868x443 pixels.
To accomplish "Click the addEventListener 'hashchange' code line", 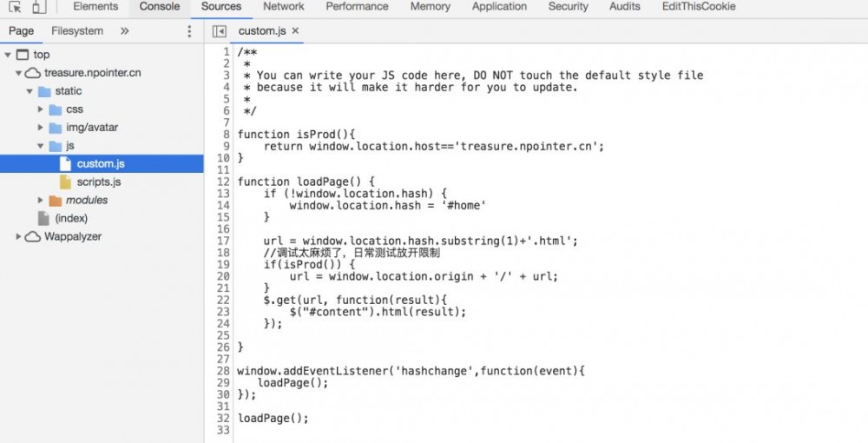I will (x=411, y=371).
